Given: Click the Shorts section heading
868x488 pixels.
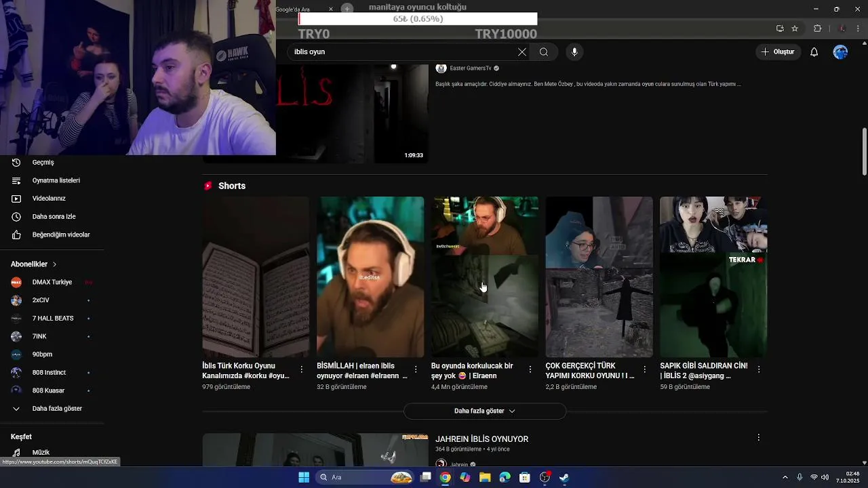Looking at the screenshot, I should 232,186.
